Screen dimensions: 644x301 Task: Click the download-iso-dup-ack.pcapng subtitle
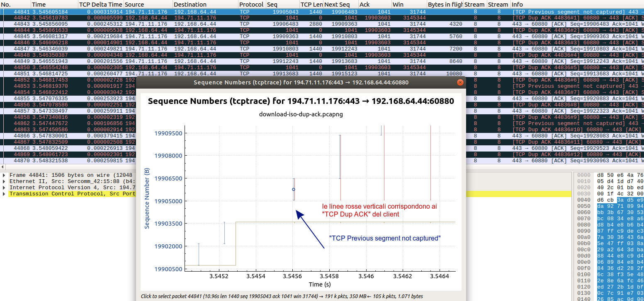301,114
